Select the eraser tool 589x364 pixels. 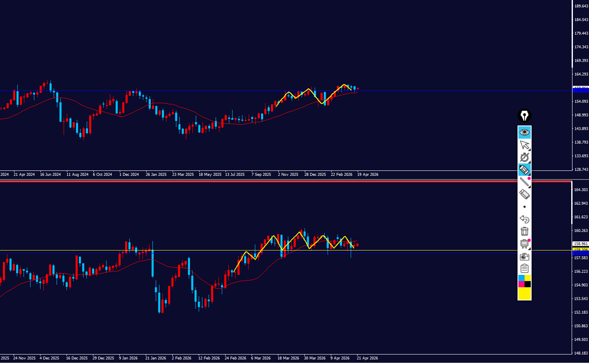[524, 194]
